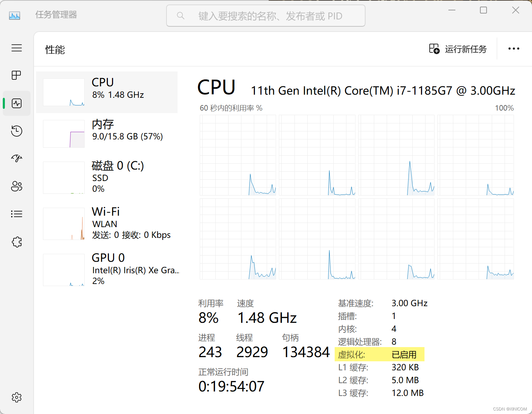Click the base speed value 3.00 GHz
The height and width of the screenshot is (414, 532).
410,303
